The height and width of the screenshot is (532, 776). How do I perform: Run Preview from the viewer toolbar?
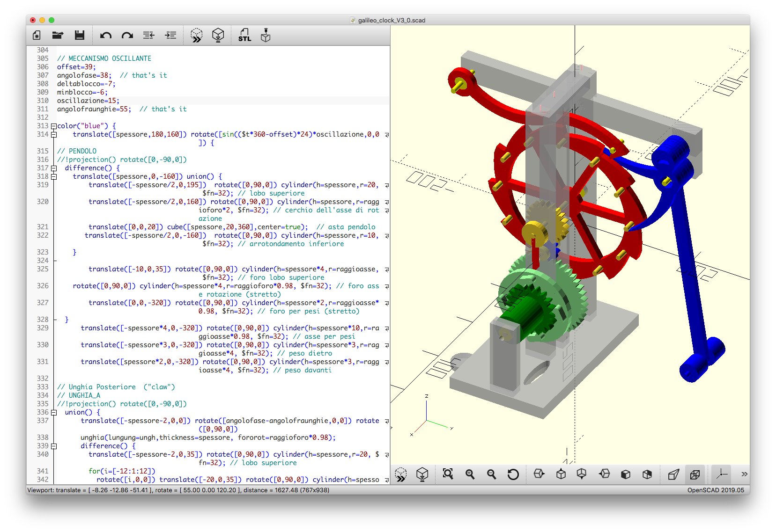click(x=401, y=474)
